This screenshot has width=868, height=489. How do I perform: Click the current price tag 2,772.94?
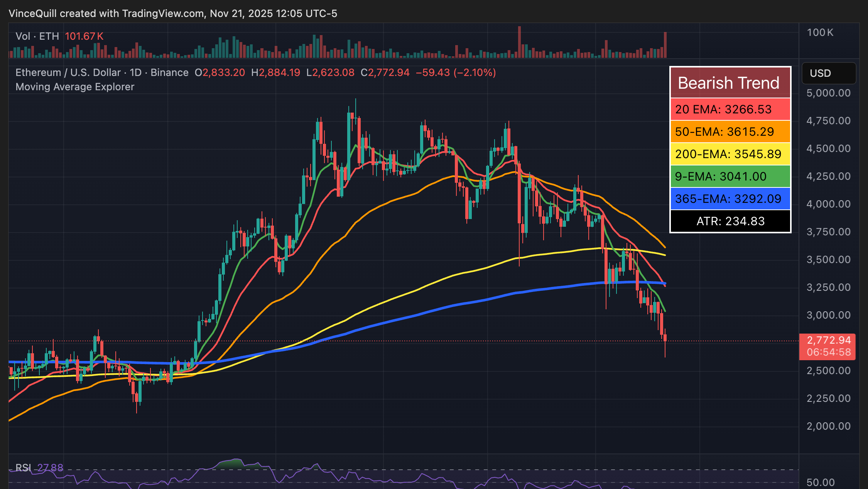(x=828, y=340)
